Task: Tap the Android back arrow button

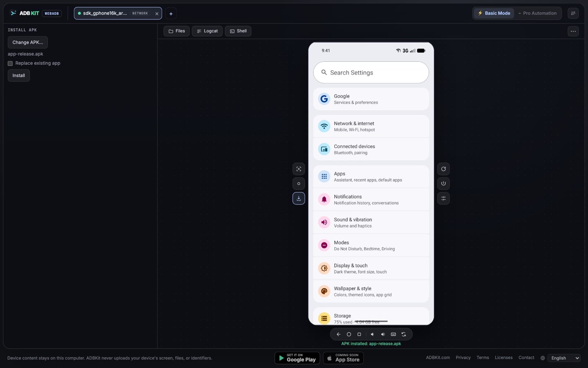Action: click(338, 334)
